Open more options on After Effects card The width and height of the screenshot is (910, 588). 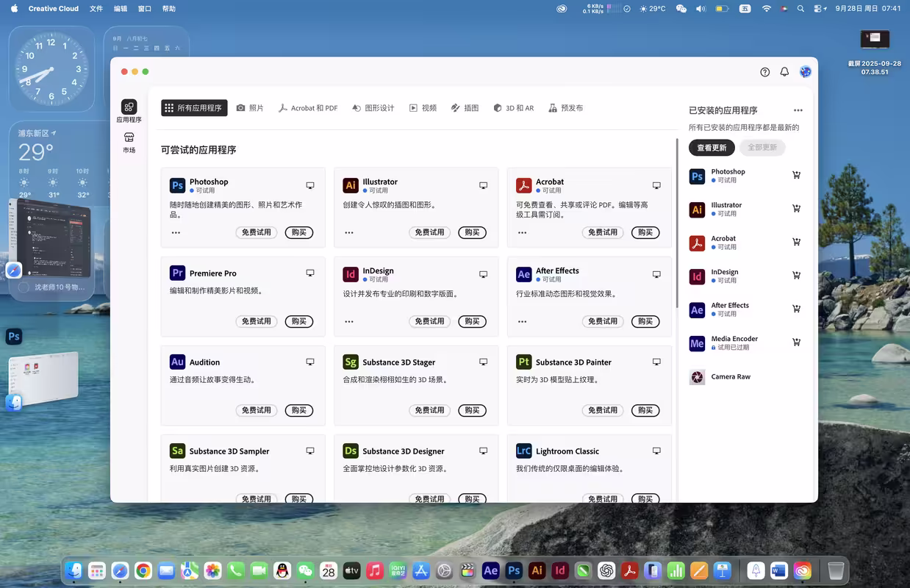pyautogui.click(x=522, y=321)
